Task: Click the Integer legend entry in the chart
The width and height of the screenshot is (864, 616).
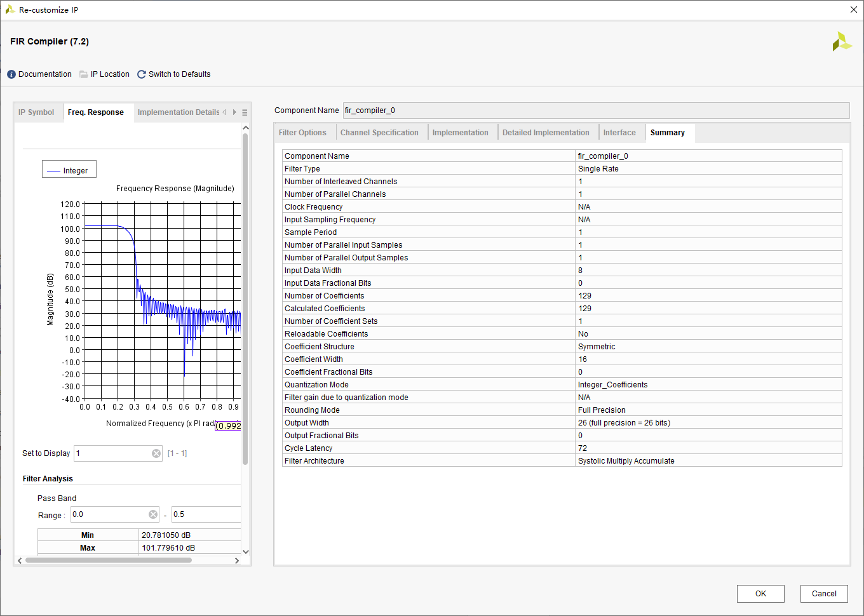Action: click(69, 170)
